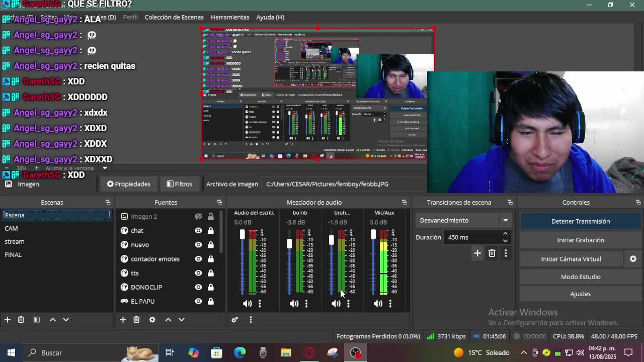Open preview zoom scale dropdown arrow
Image resolution: width=644 pixels, height=362 pixels.
(x=105, y=168)
